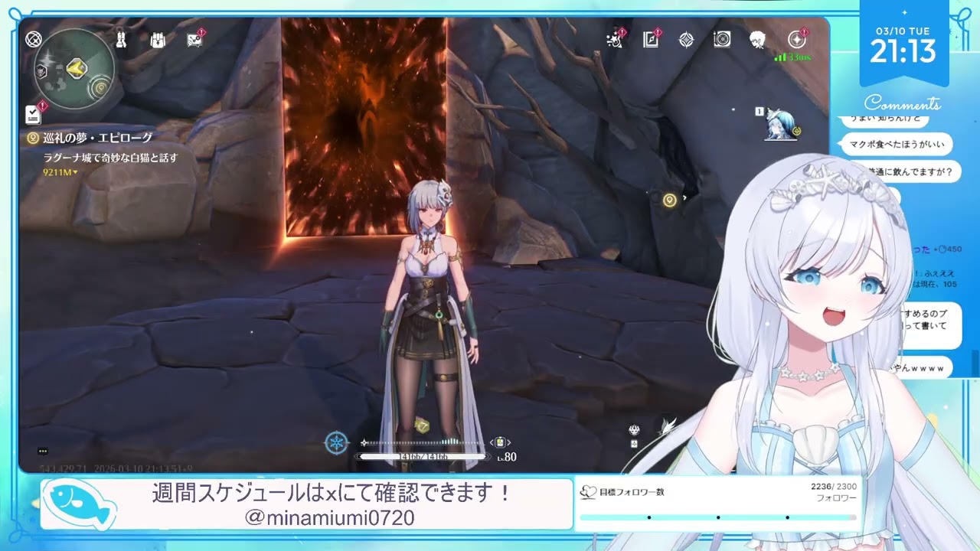The width and height of the screenshot is (980, 551).
Task: Click the right arrow beside the item slot
Action: tap(509, 442)
